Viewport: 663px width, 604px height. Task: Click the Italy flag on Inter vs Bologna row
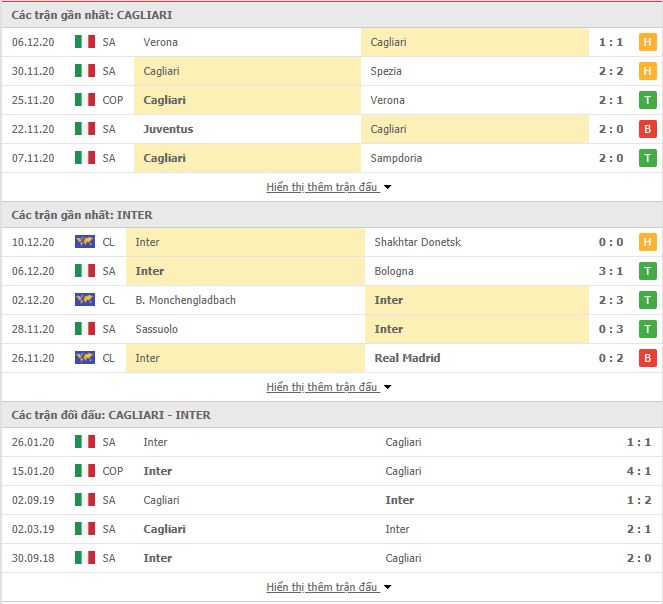(x=85, y=271)
